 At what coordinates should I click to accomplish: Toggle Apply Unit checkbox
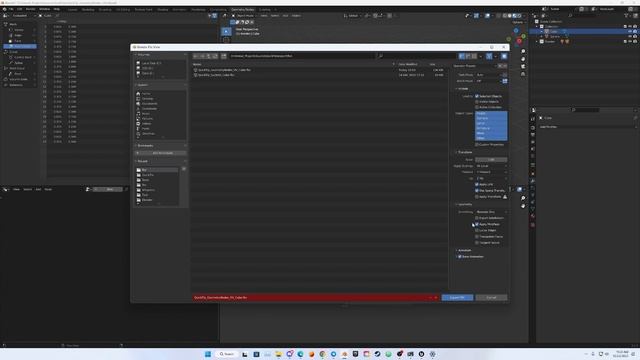tap(477, 184)
